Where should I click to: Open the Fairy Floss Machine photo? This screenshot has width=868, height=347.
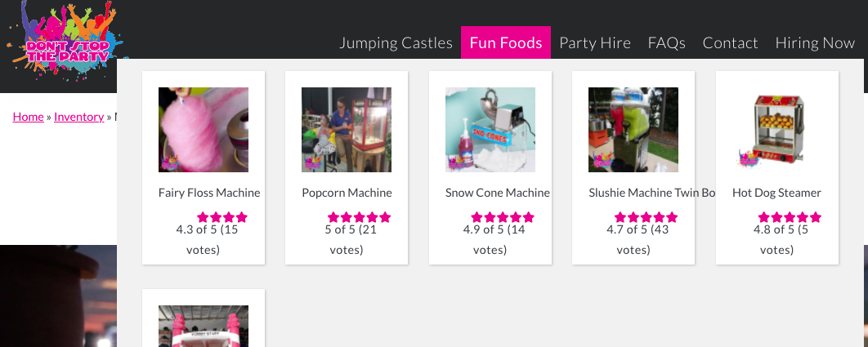[204, 130]
